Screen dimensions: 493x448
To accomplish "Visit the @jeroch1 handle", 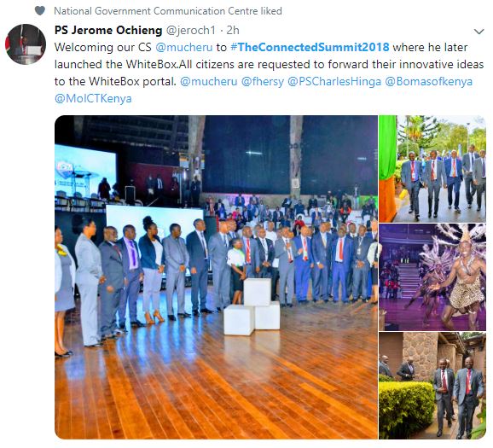I will pyautogui.click(x=190, y=30).
